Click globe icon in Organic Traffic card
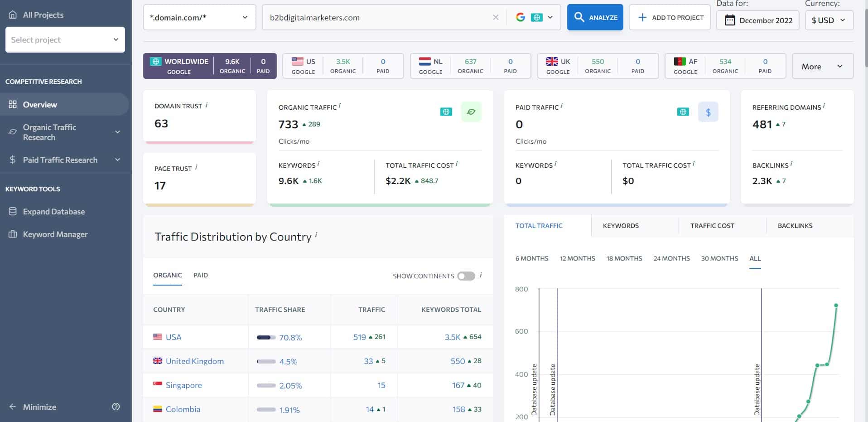The image size is (868, 422). click(446, 112)
